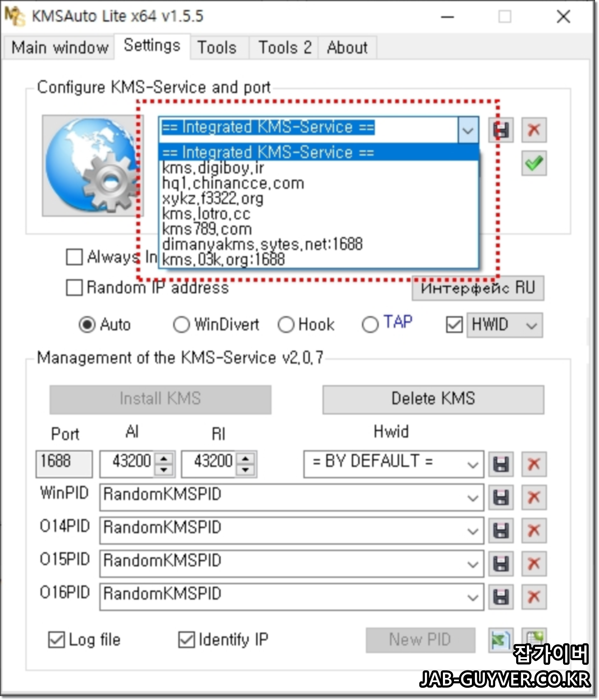The image size is (599, 700).
Task: Delete the O14PID value
Action: (534, 530)
